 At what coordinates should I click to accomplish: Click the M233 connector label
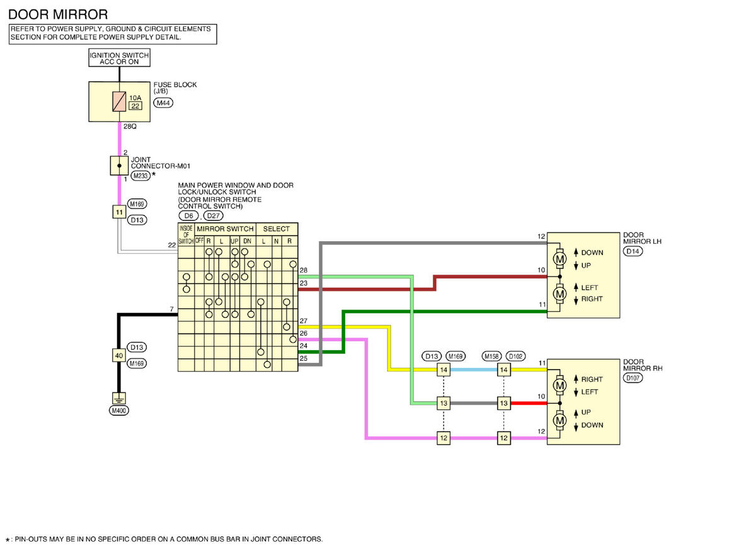tap(140, 176)
